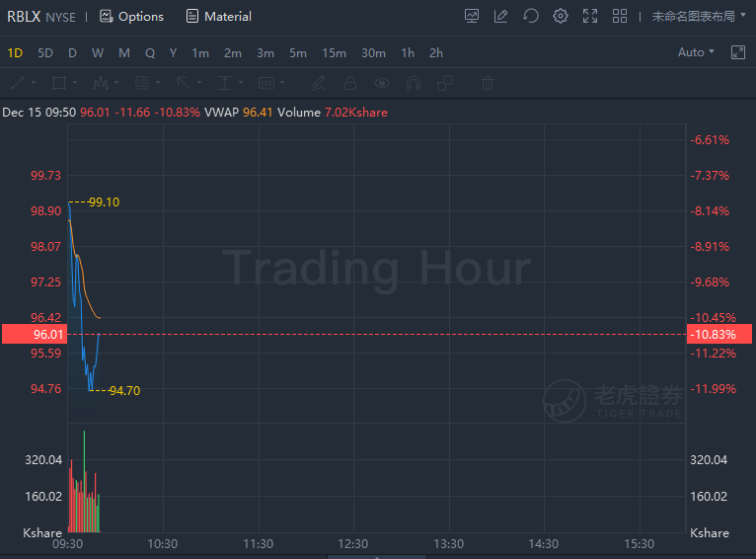Switch to the yearly Y tab

173,53
